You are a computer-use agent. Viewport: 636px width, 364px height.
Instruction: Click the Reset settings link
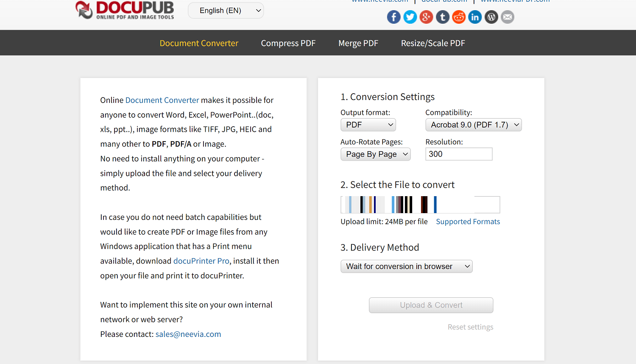click(471, 327)
